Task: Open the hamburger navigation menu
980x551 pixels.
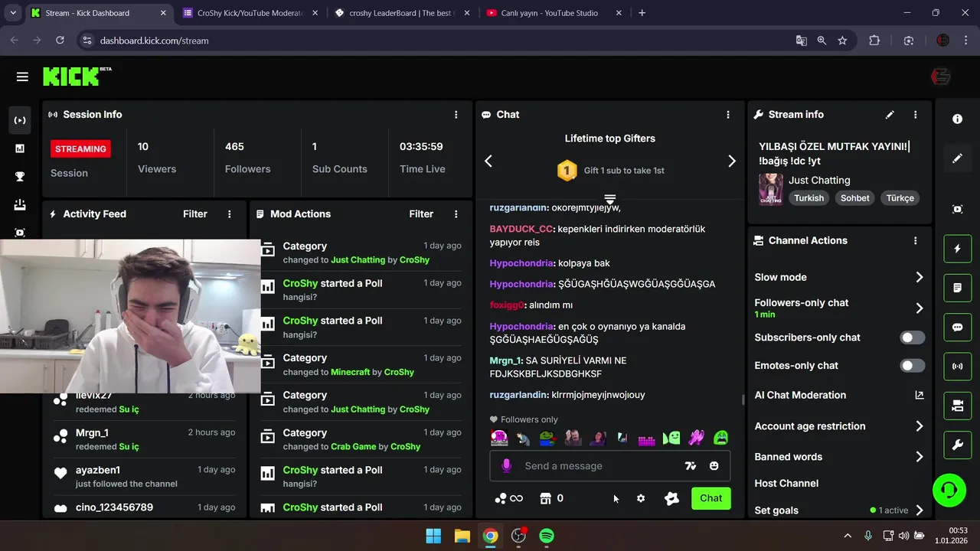Action: click(22, 77)
